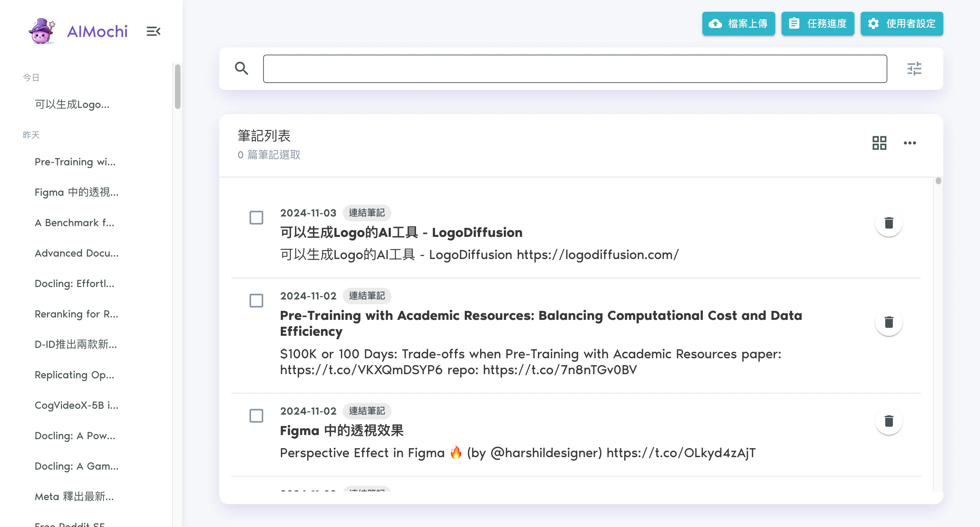This screenshot has width=980, height=527.
Task: Open 任務進度 task progress button
Action: tap(817, 24)
